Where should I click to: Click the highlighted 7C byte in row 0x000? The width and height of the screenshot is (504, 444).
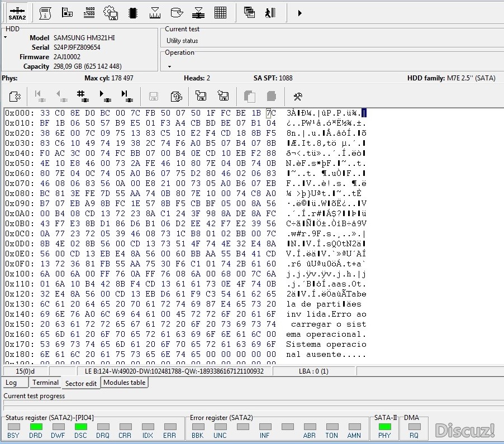pos(271,113)
